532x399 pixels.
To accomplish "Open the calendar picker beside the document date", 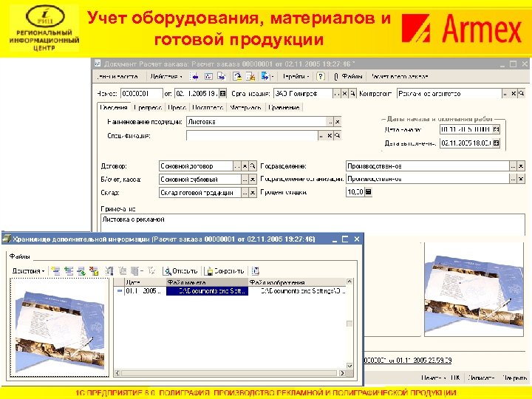I will coord(223,93).
